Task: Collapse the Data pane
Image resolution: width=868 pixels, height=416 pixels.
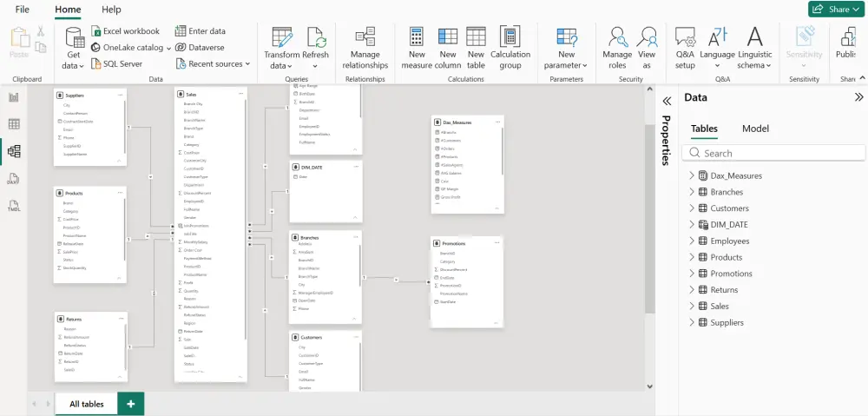Action: pyautogui.click(x=858, y=97)
